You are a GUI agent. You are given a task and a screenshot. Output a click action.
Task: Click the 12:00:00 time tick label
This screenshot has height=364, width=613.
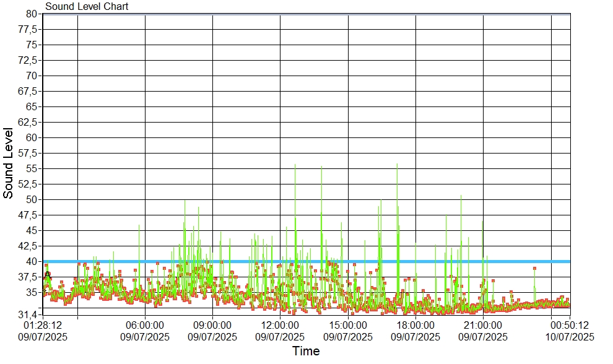[280, 324]
